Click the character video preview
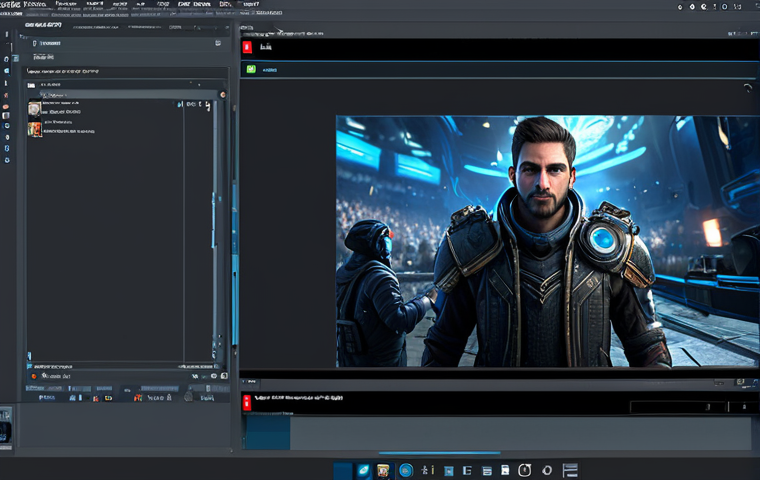Image resolution: width=760 pixels, height=480 pixels. [547, 240]
